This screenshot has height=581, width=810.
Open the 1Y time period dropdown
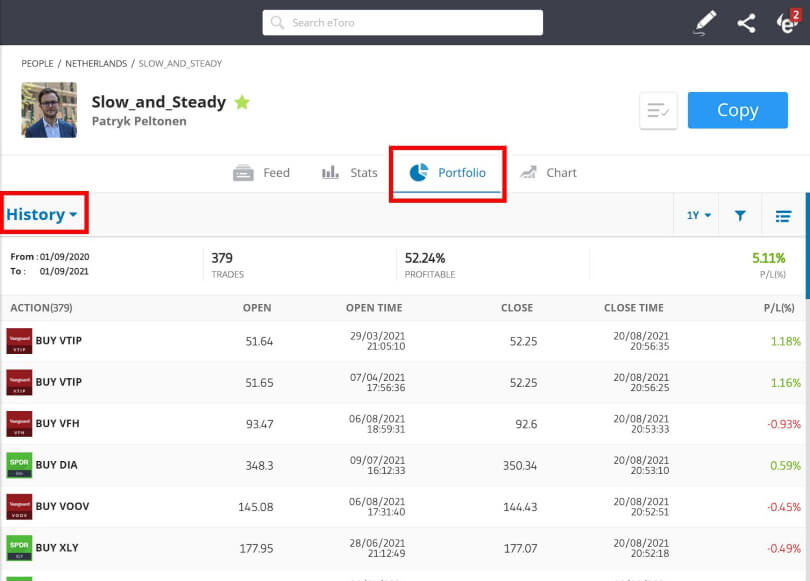coord(699,215)
